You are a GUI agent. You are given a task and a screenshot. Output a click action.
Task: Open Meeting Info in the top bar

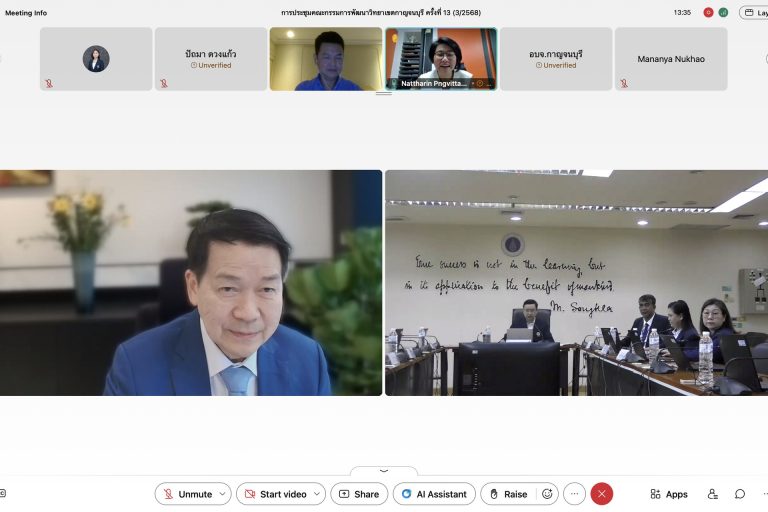[26, 13]
